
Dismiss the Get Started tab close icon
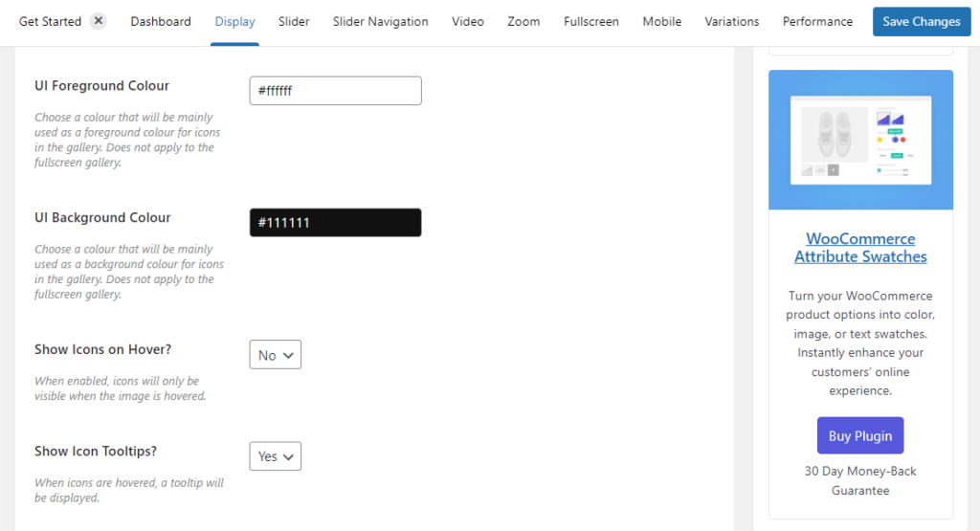[98, 21]
